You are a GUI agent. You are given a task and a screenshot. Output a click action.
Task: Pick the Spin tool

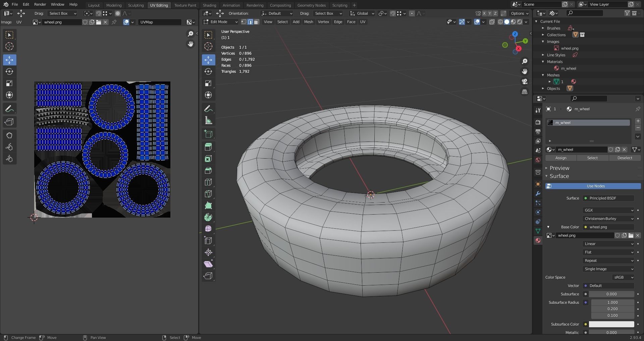pyautogui.click(x=208, y=217)
